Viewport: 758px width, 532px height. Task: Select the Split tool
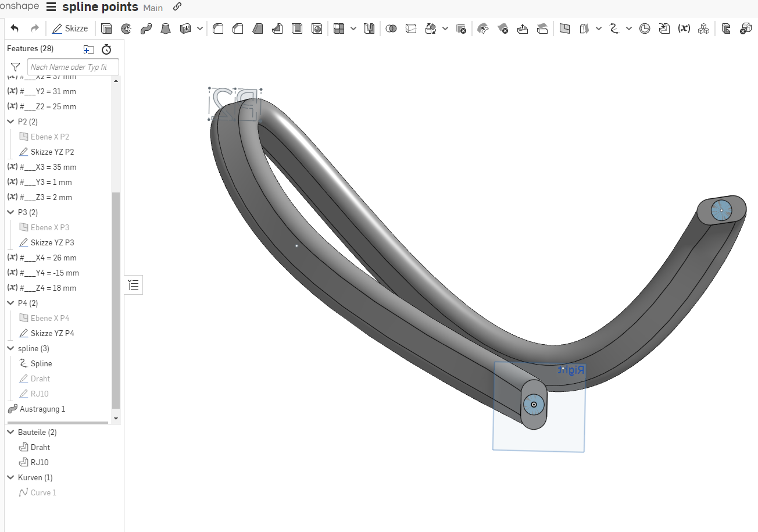point(411,28)
